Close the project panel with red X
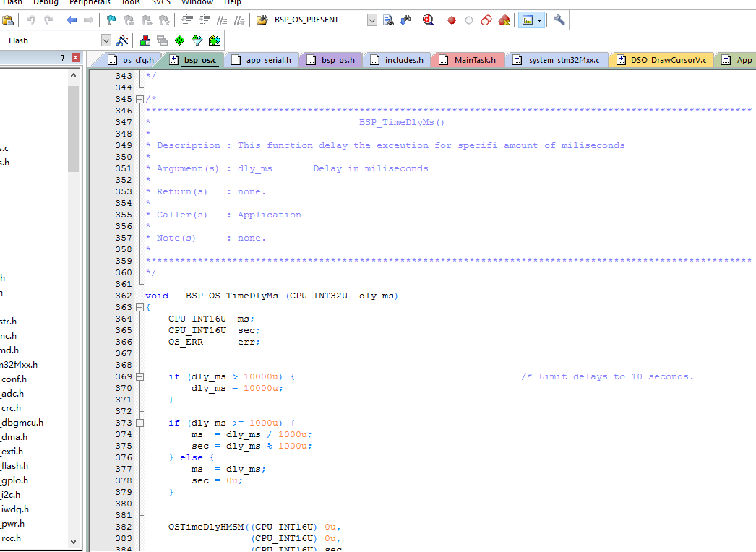 point(76,57)
